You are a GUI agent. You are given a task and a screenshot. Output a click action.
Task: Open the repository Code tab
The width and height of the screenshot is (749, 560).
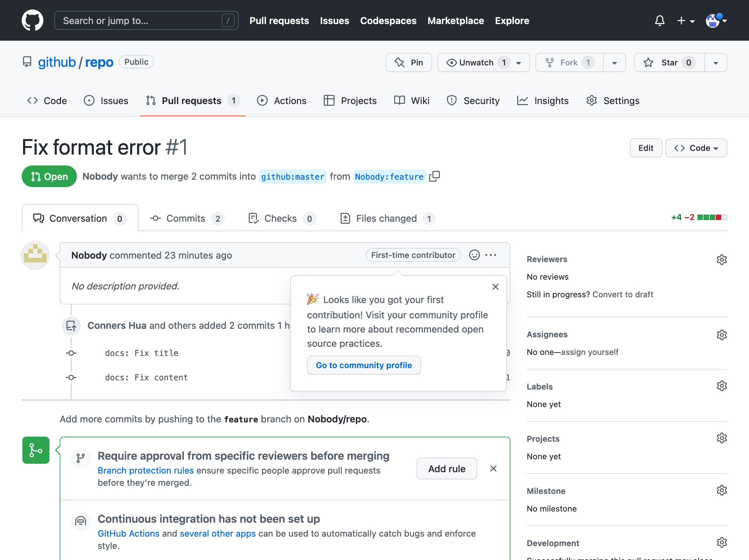click(47, 101)
